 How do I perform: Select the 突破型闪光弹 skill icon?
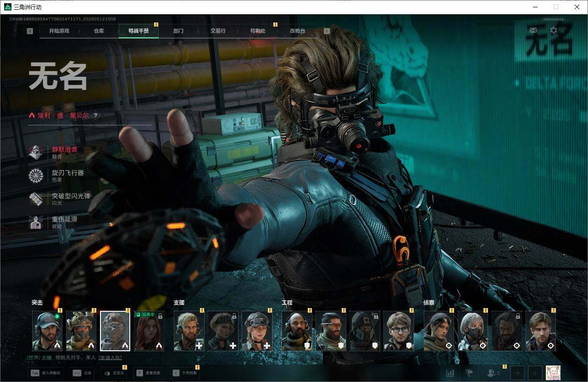click(35, 199)
